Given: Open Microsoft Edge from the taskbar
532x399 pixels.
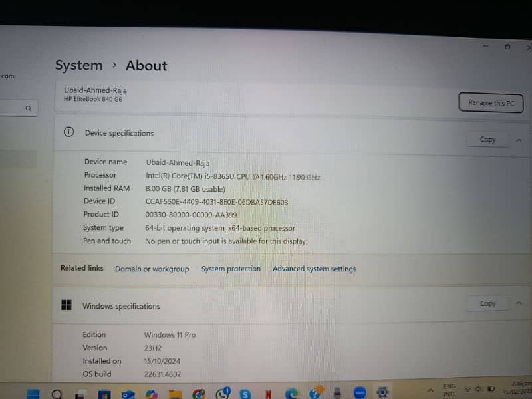Looking at the screenshot, I should [x=292, y=392].
